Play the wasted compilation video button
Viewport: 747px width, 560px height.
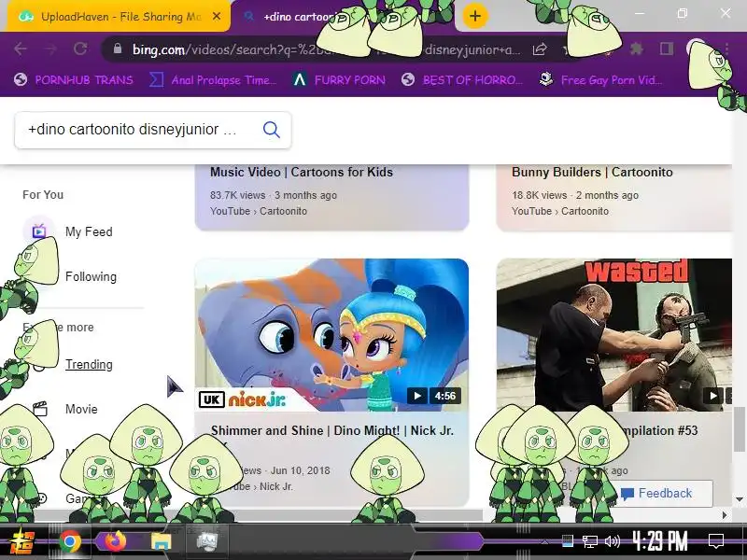[x=713, y=396]
